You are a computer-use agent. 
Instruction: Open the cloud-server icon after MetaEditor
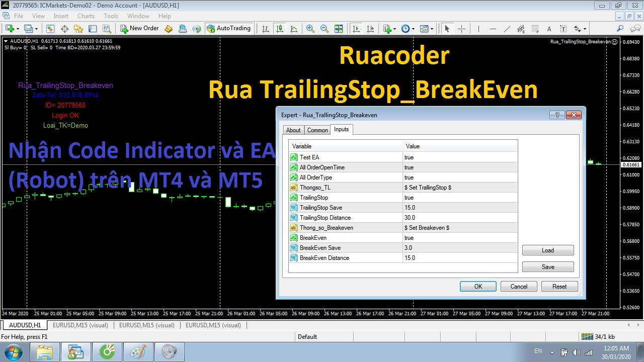tap(183, 29)
